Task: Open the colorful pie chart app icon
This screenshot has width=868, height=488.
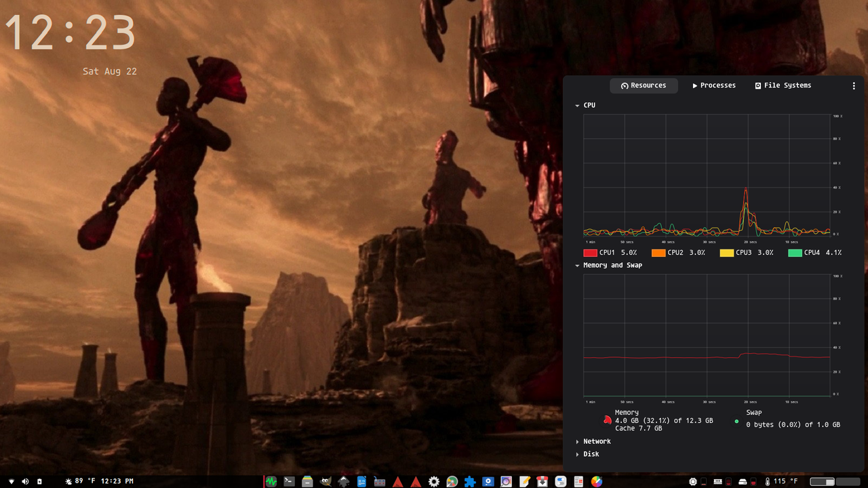Action: (597, 481)
